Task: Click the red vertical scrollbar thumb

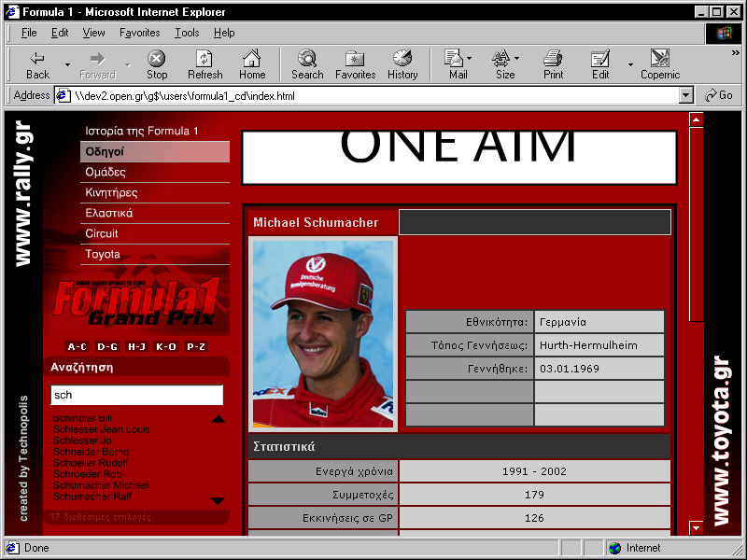Action: 696,224
